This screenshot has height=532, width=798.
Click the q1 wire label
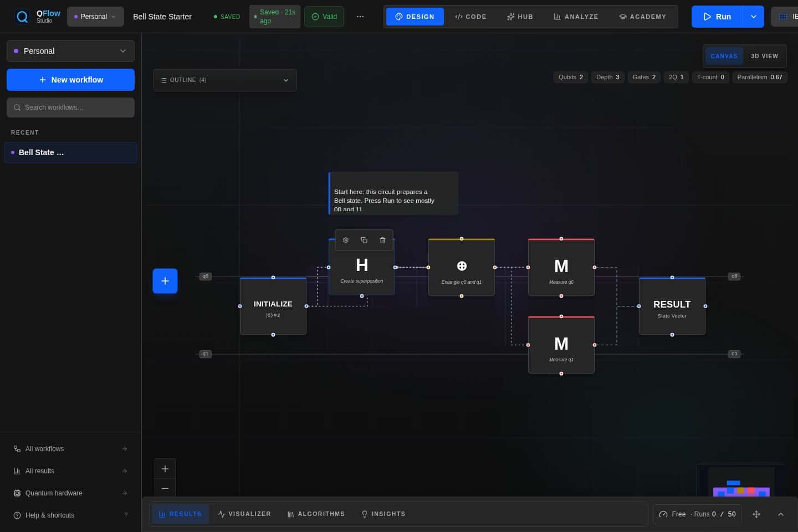(206, 354)
